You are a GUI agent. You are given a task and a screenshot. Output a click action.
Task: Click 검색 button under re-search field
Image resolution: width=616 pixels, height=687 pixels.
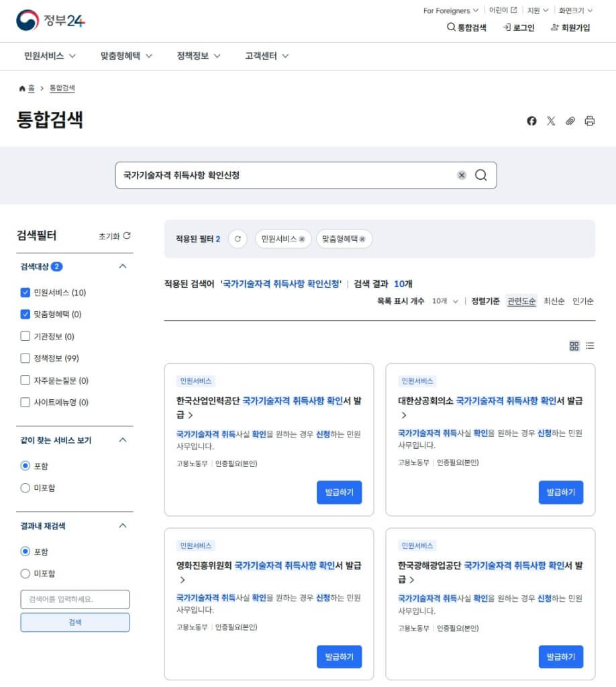(x=75, y=622)
